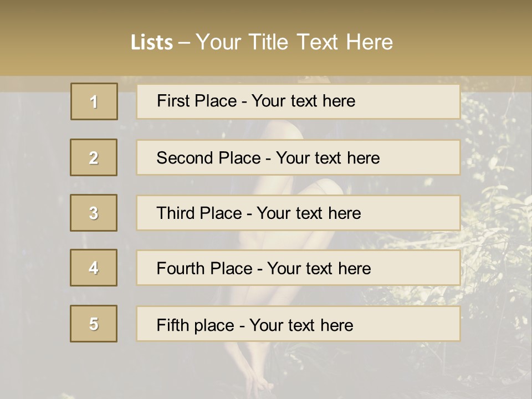Click Your Title Text Here heading
The height and width of the screenshot is (399, 532).
pos(294,42)
